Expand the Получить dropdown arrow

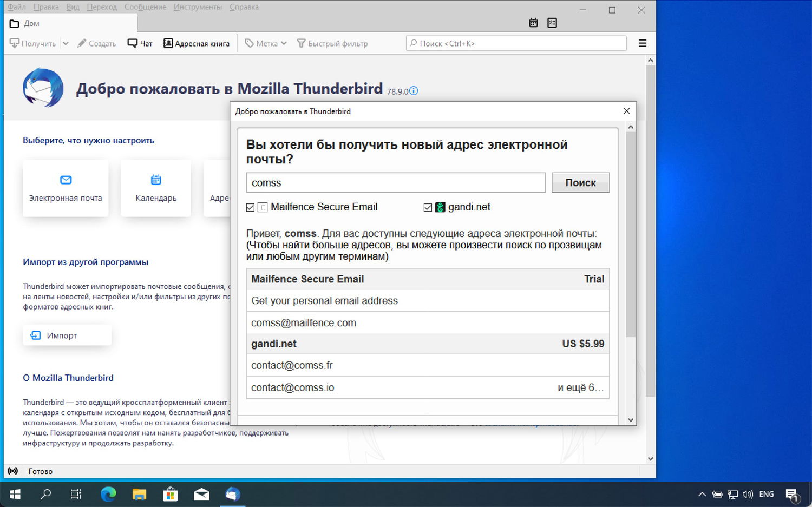[x=66, y=43]
